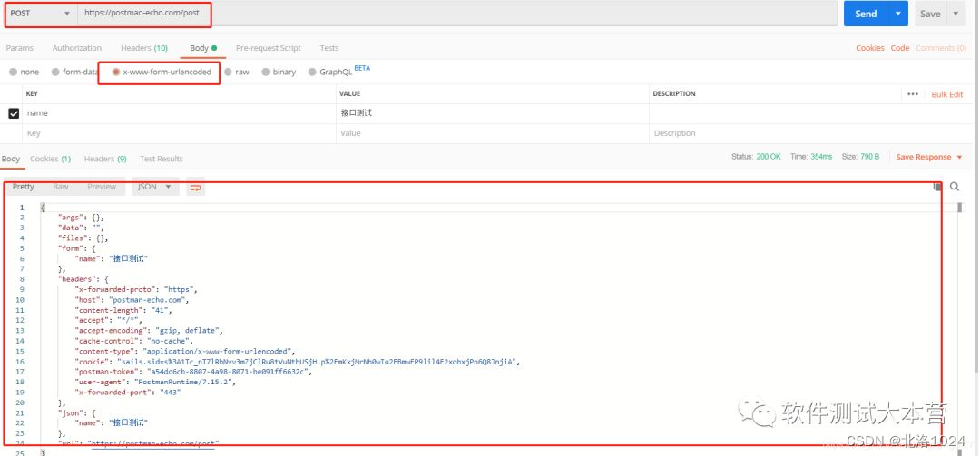
Task: Switch to the Authorization tab
Action: click(x=77, y=48)
